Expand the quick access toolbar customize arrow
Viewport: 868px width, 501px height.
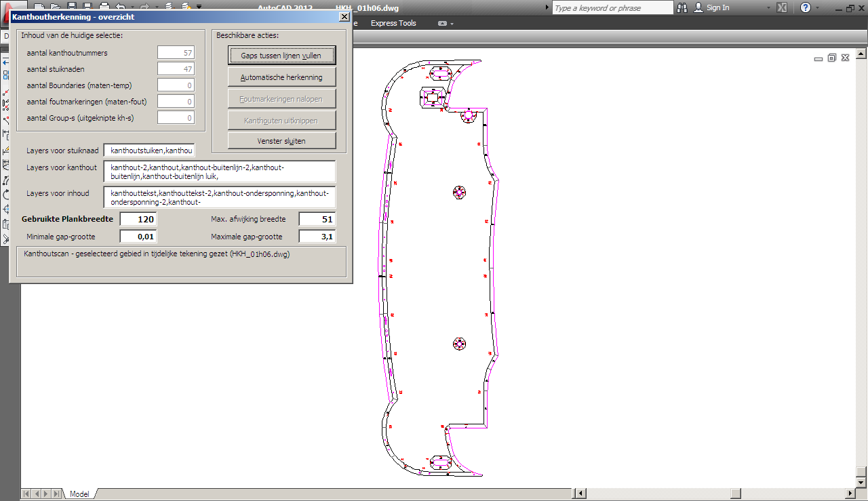tap(199, 7)
